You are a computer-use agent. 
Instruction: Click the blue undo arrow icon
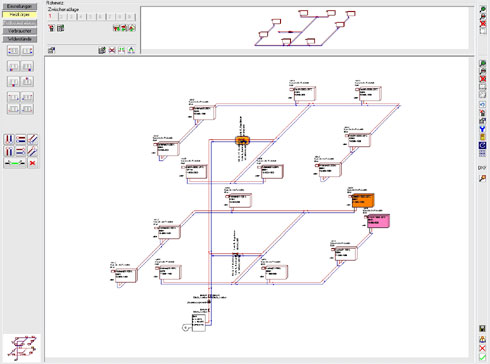[482, 105]
